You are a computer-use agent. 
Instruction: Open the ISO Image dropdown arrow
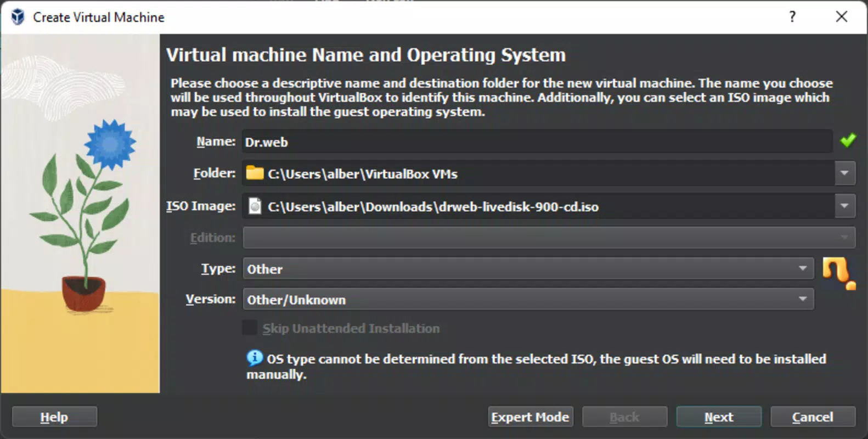pyautogui.click(x=844, y=206)
